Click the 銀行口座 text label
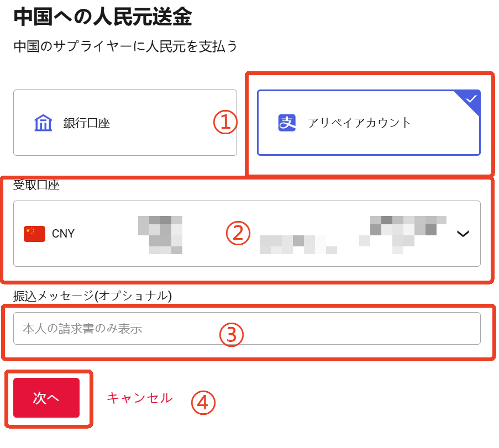 pos(87,123)
